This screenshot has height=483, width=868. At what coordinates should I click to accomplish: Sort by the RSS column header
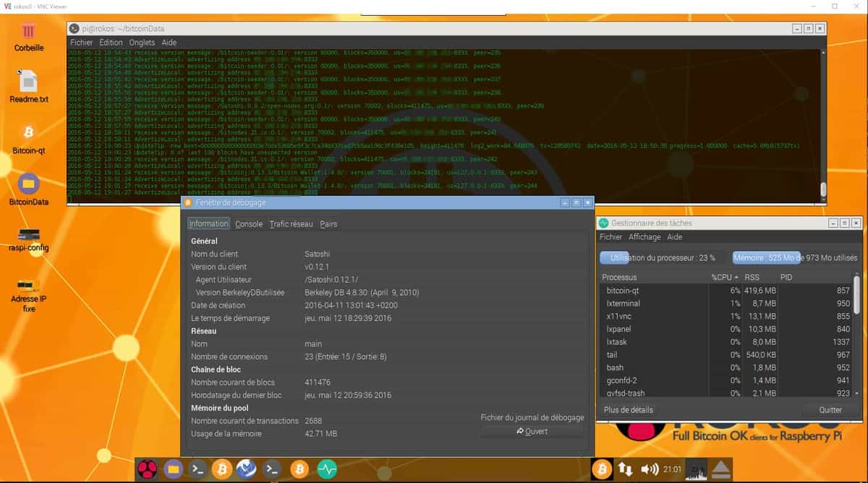[759, 277]
